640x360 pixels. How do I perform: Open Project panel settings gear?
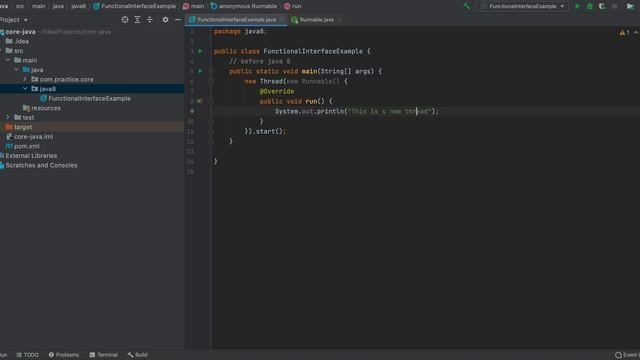[x=165, y=20]
